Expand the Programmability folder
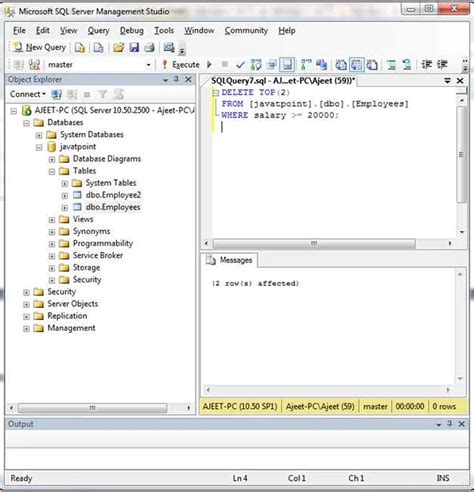Viewport: 474px width, 492px height. (52, 244)
